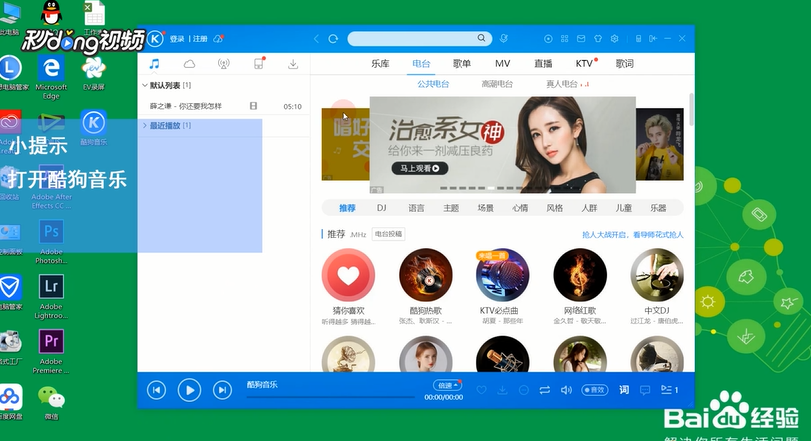Click the favorite heart icon in player bar
Viewport: 811px width, 441px height.
pyautogui.click(x=482, y=390)
